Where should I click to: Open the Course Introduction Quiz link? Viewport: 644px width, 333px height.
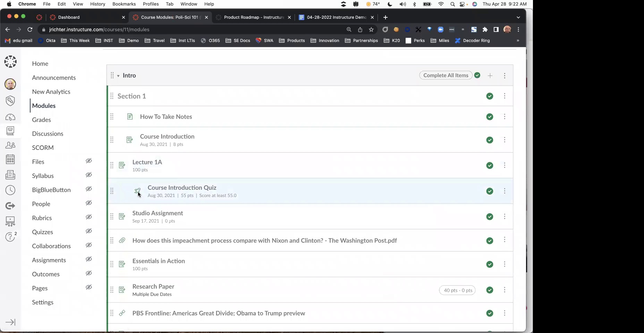coord(182,188)
